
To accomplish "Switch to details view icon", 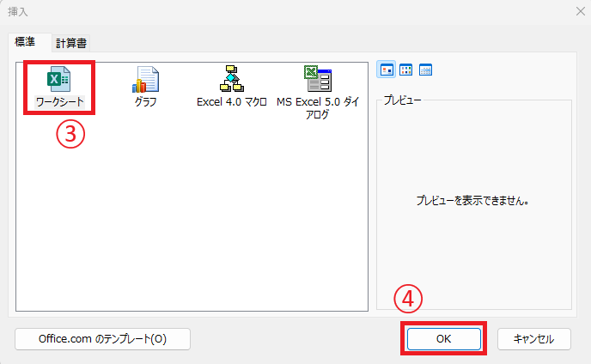I will pos(425,70).
